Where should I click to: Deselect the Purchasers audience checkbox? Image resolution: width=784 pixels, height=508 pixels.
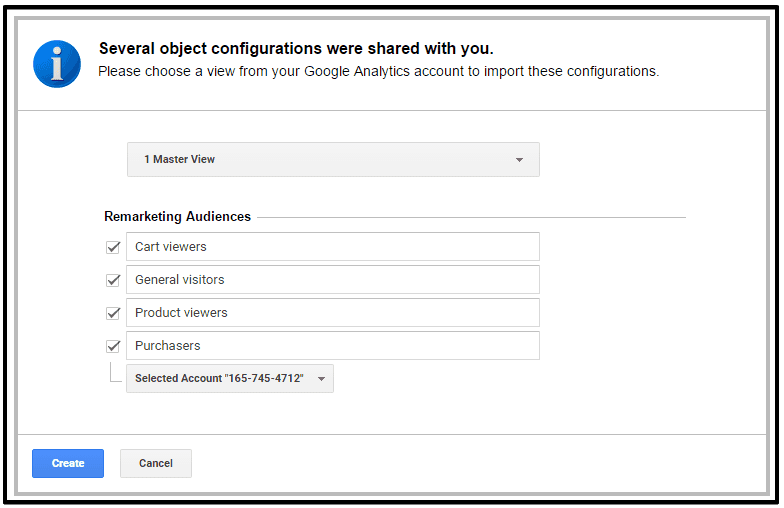click(113, 346)
